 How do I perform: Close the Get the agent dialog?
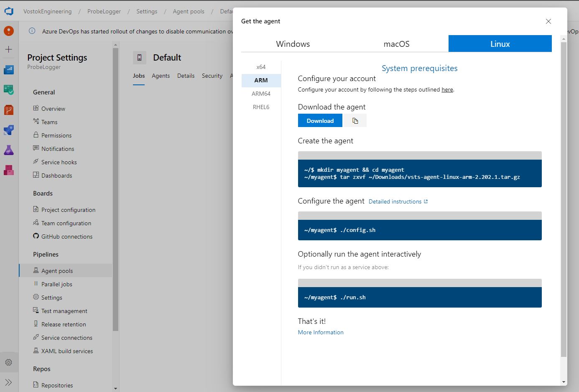548,21
